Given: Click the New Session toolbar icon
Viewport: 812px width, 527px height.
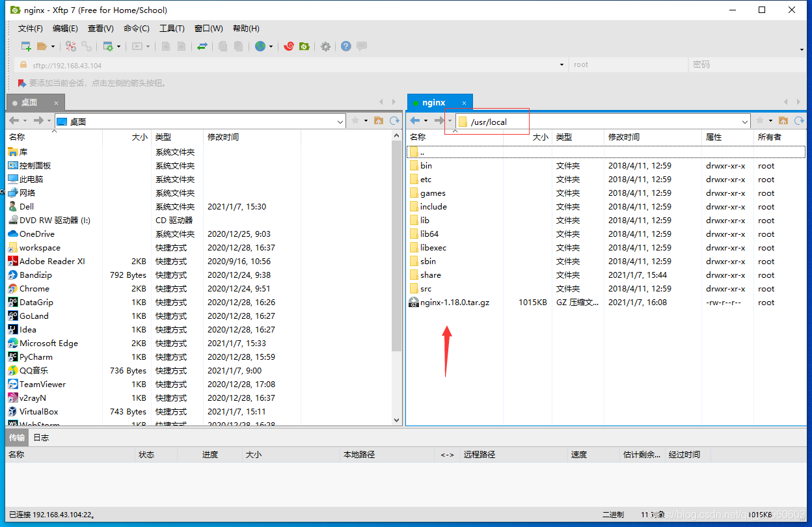Looking at the screenshot, I should pyautogui.click(x=26, y=46).
